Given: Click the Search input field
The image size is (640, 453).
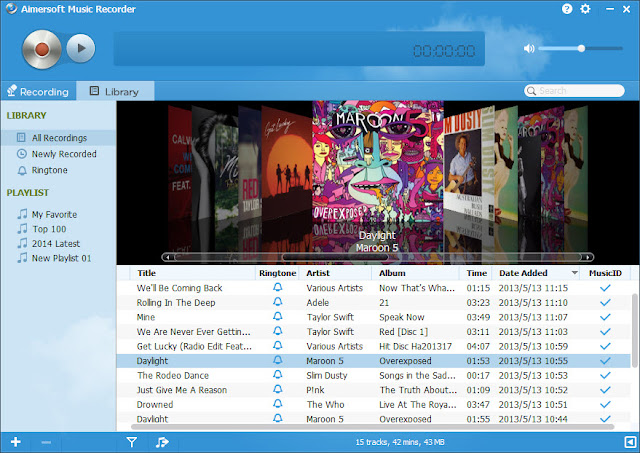Looking at the screenshot, I should point(574,91).
